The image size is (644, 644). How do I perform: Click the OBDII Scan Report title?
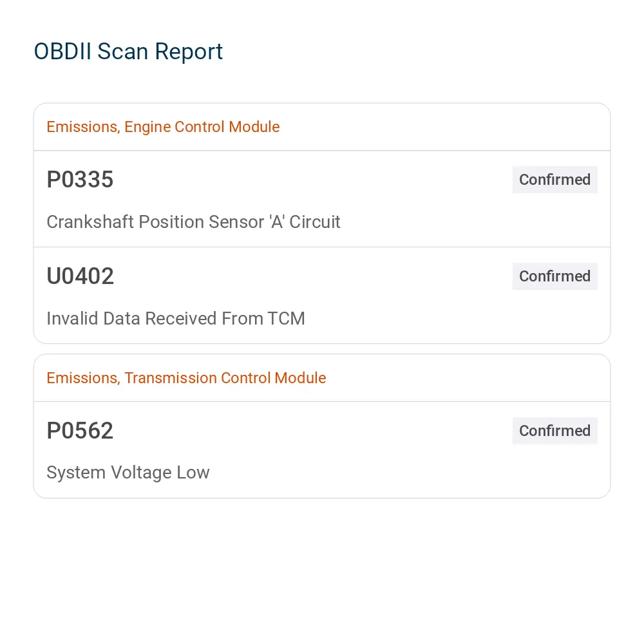tap(128, 52)
